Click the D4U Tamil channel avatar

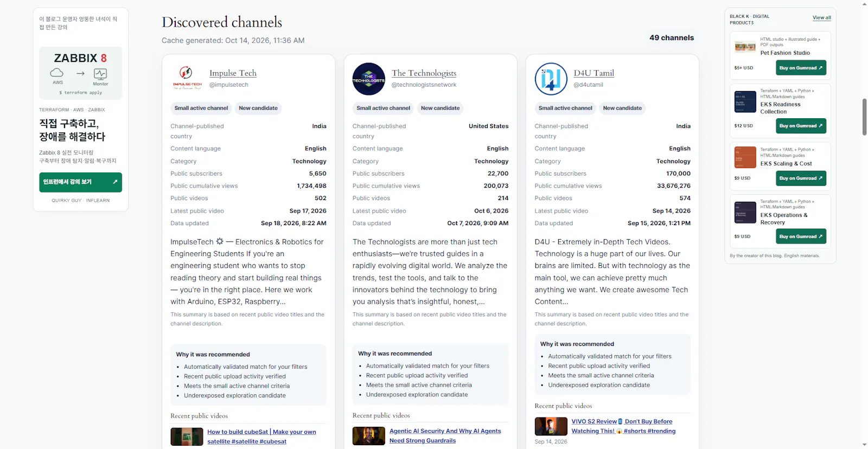tap(551, 79)
